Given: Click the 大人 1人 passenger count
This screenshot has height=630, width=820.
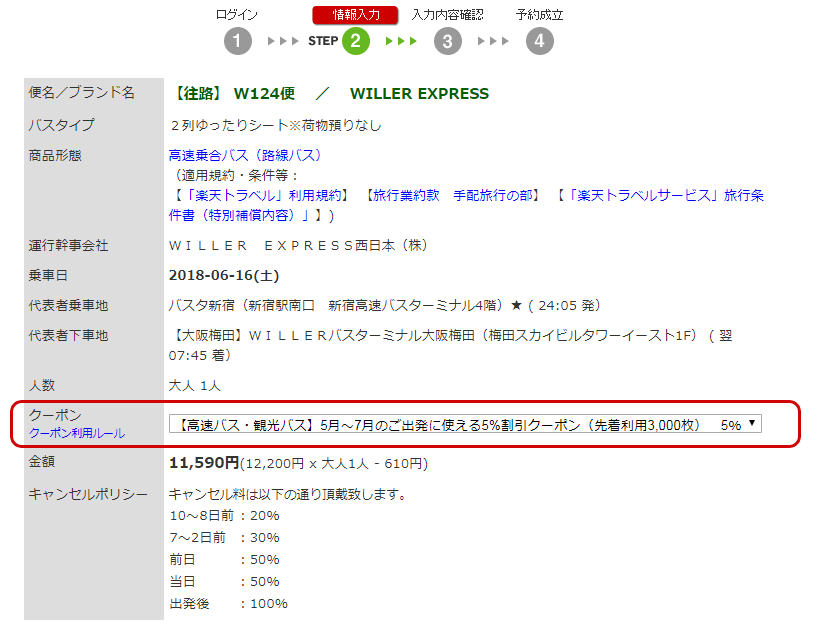Looking at the screenshot, I should (x=195, y=386).
